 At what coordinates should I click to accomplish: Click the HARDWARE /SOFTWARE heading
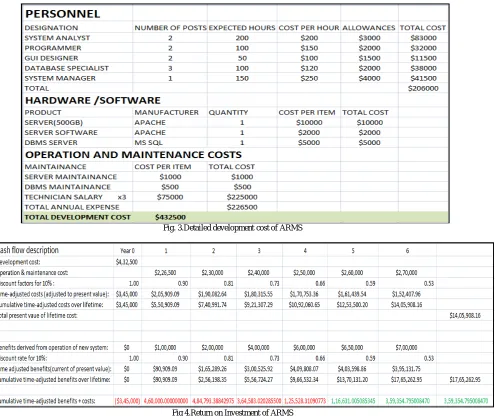93,100
